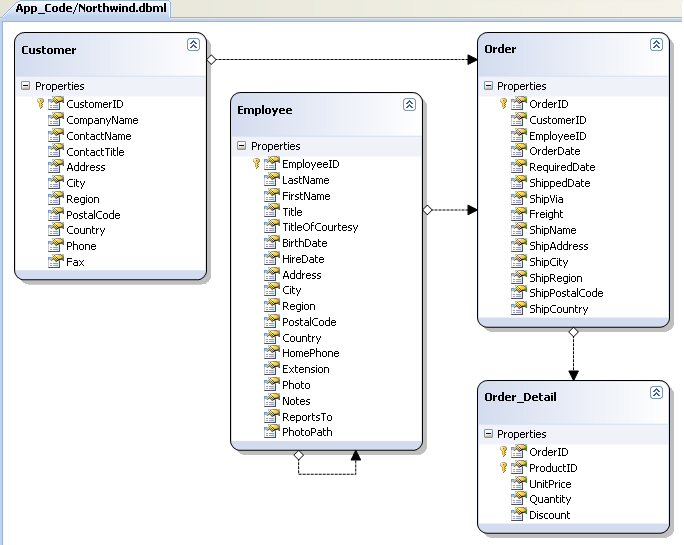Click the column icon beside Discount property
This screenshot has height=545, width=684.
click(519, 515)
